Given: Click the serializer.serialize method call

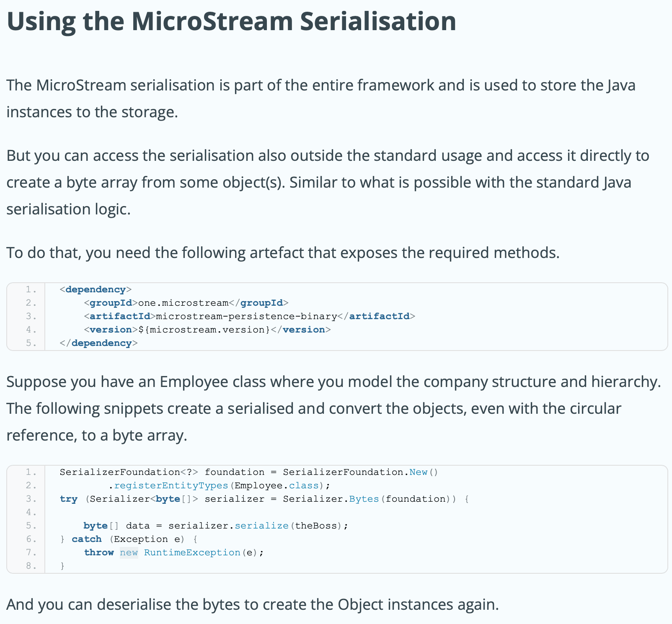Looking at the screenshot, I should [229, 526].
